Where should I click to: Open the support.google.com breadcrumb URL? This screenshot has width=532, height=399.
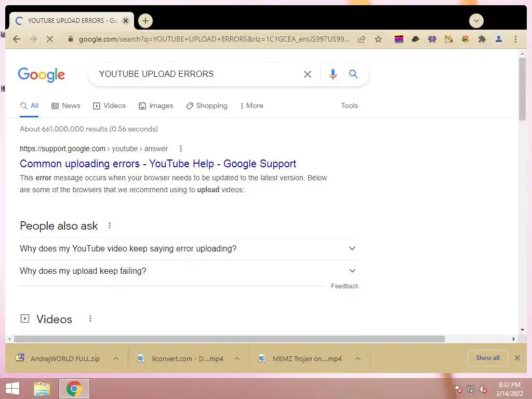(94, 149)
